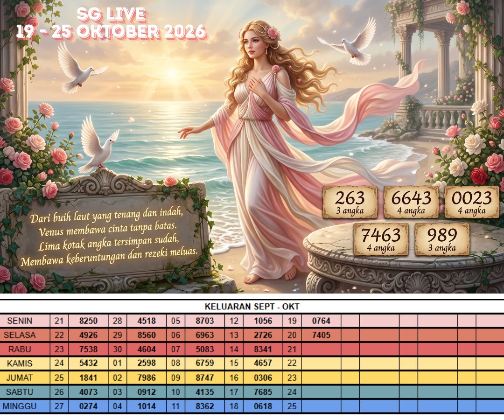Click result cell 0912

(x=147, y=392)
